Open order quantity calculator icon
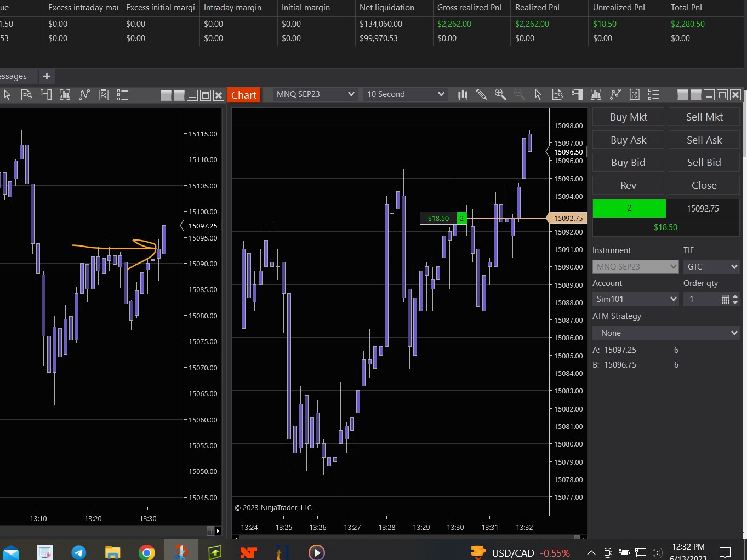747x560 pixels. tap(725, 299)
